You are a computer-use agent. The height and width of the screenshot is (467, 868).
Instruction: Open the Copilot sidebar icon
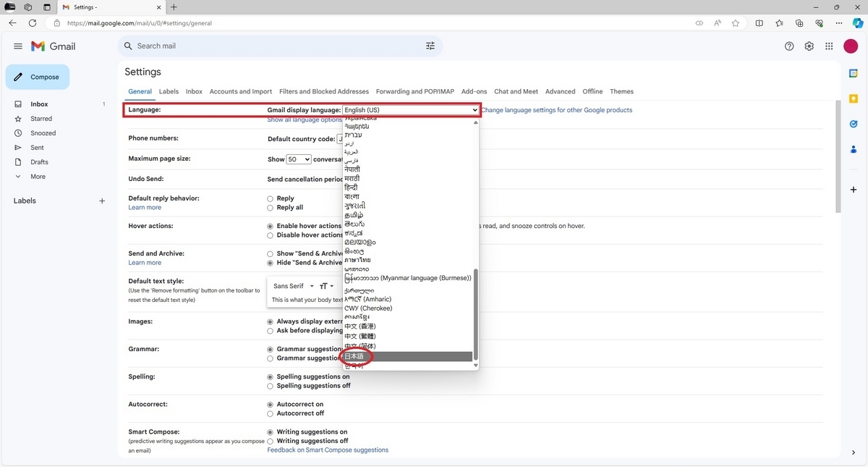tap(857, 23)
